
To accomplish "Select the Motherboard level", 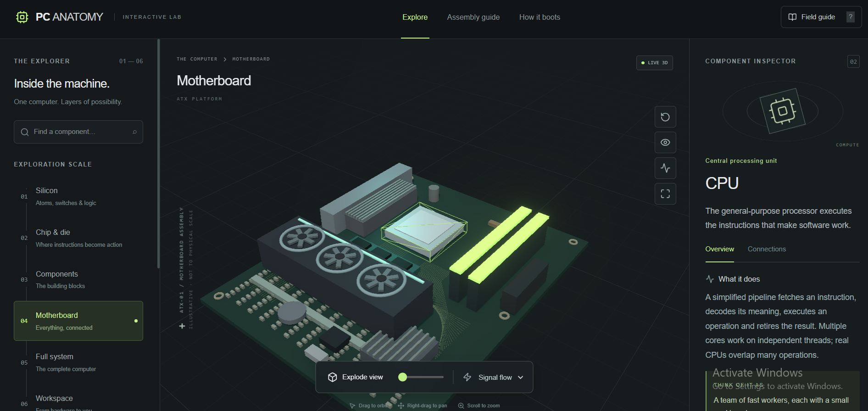I will click(78, 321).
